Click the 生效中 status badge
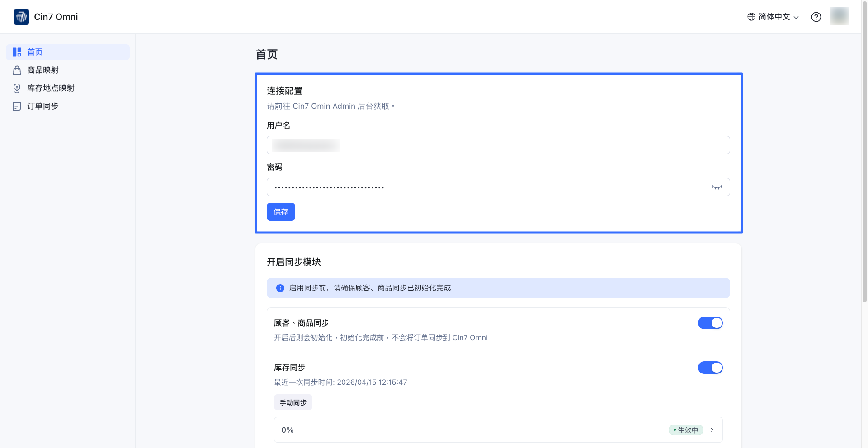This screenshot has width=868, height=448. point(686,430)
